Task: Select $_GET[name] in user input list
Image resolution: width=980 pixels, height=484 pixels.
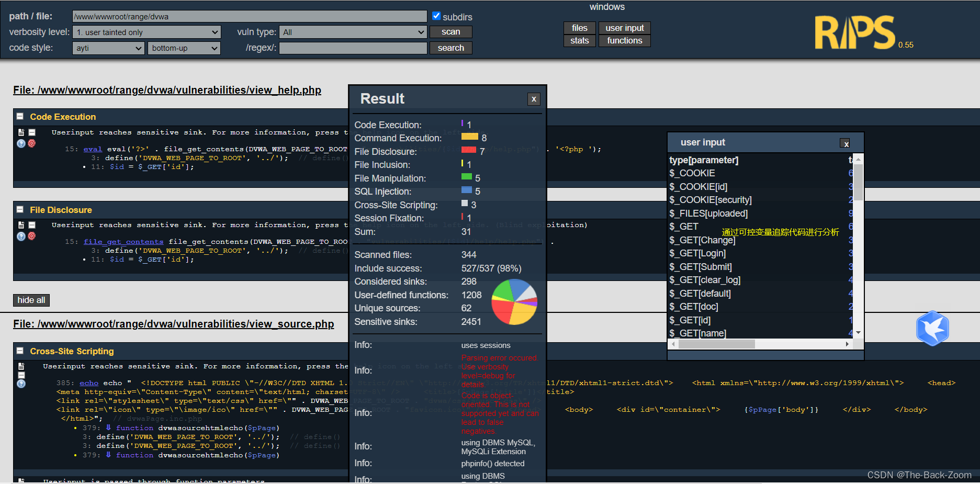Action: (697, 333)
